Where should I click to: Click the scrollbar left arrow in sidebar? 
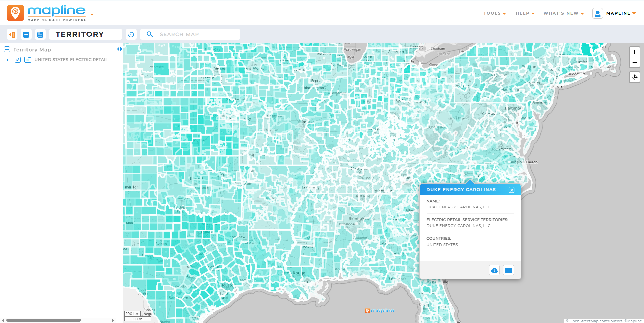tap(3, 320)
